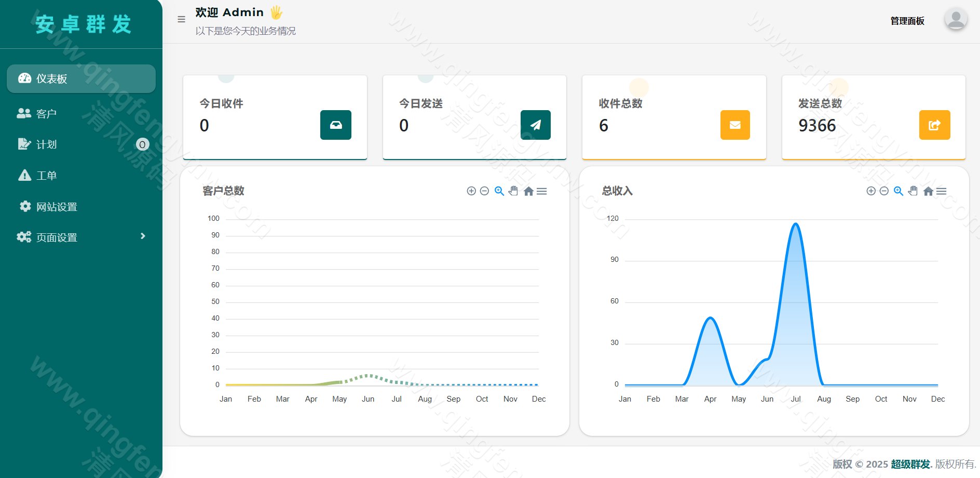Zoom in on the 总收入 chart
Screen dimensions: 980x478
871,191
